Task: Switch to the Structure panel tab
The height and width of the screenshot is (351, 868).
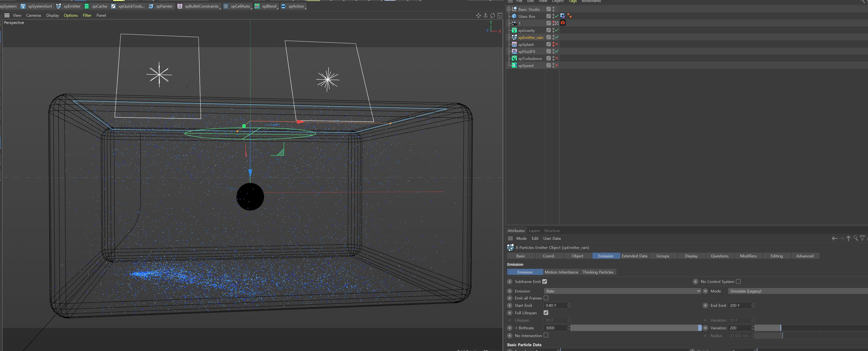Action: [x=552, y=231]
